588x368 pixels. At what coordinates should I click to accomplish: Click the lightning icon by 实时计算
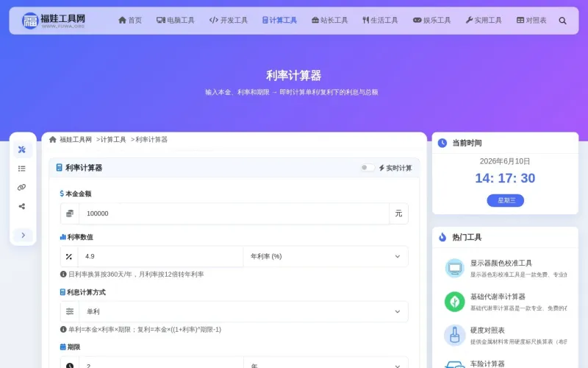pyautogui.click(x=381, y=168)
